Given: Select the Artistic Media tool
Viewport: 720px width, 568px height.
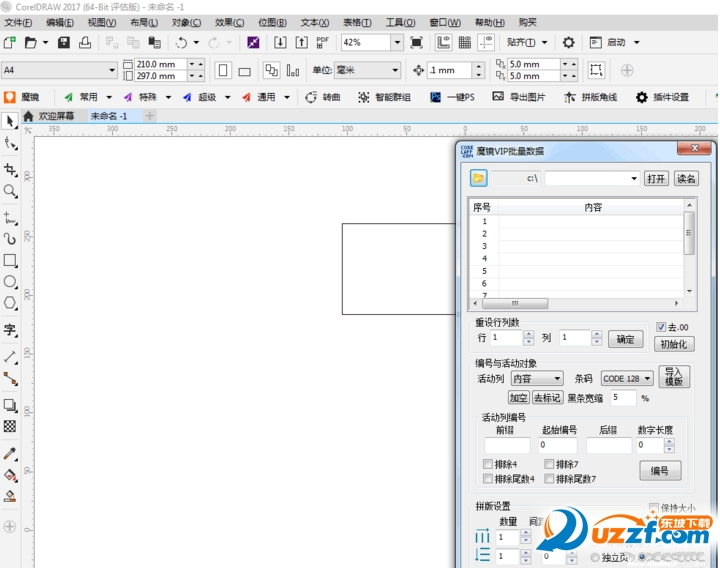Looking at the screenshot, I should coord(10,239).
